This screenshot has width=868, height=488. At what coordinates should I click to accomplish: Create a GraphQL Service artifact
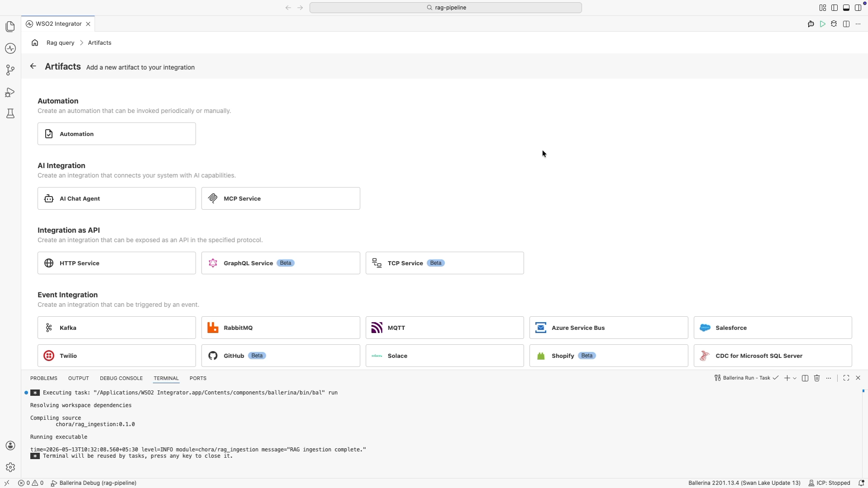[x=281, y=263]
